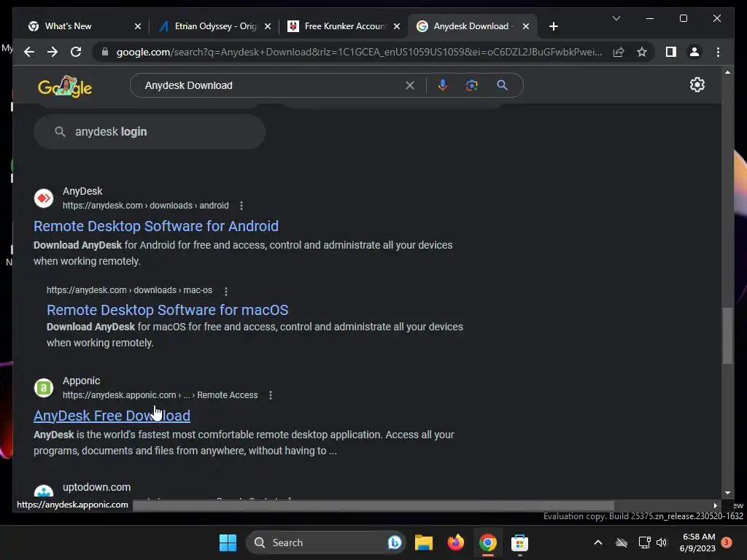Close the Anydesk Download tab

point(525,26)
